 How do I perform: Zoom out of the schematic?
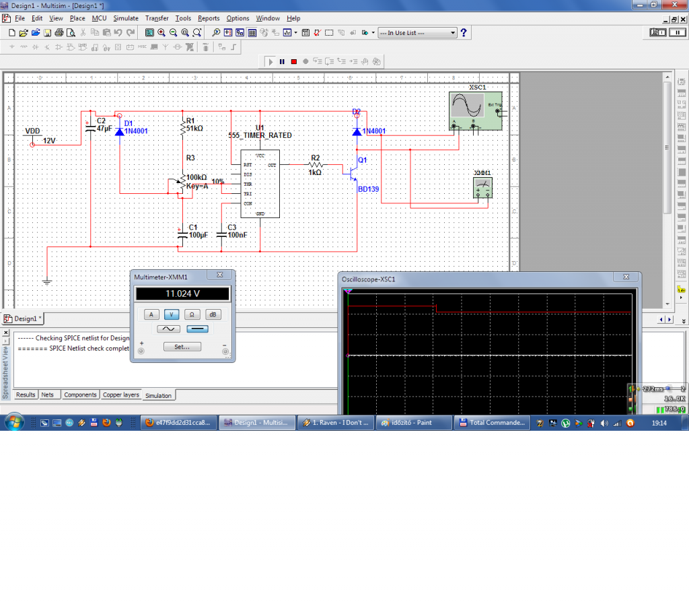[173, 32]
